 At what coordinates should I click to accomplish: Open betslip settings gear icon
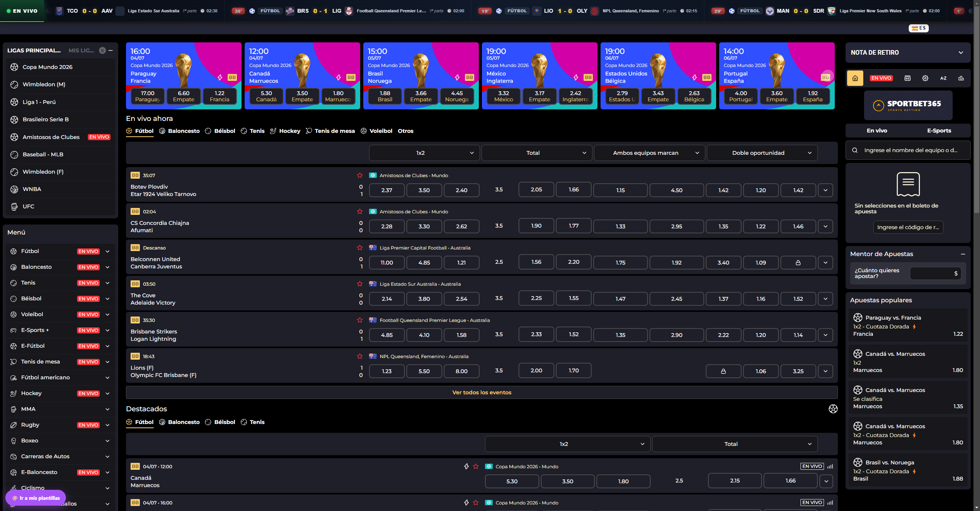point(925,78)
